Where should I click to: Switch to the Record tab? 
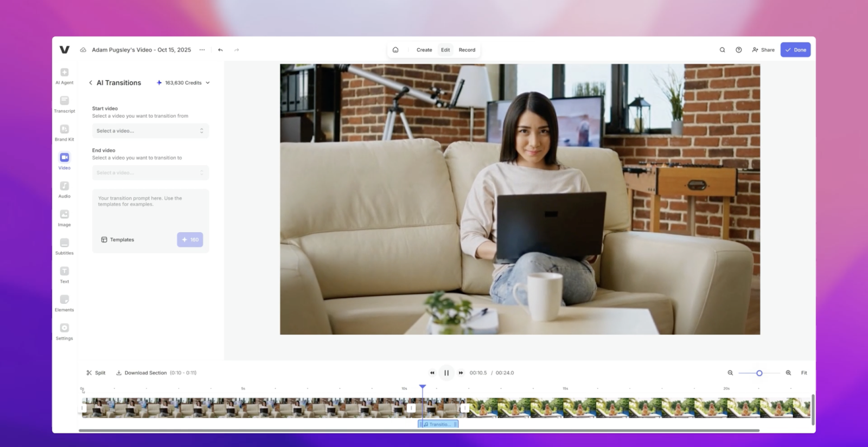tap(467, 50)
